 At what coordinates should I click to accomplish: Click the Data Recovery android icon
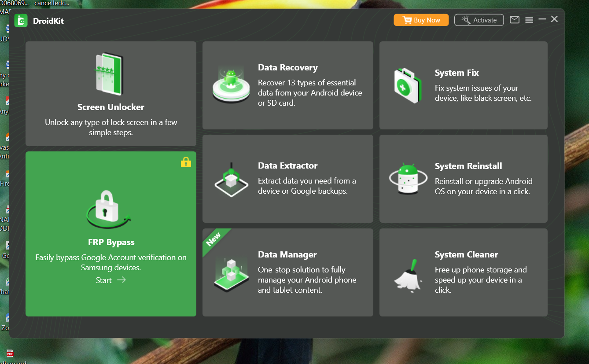coord(231,85)
